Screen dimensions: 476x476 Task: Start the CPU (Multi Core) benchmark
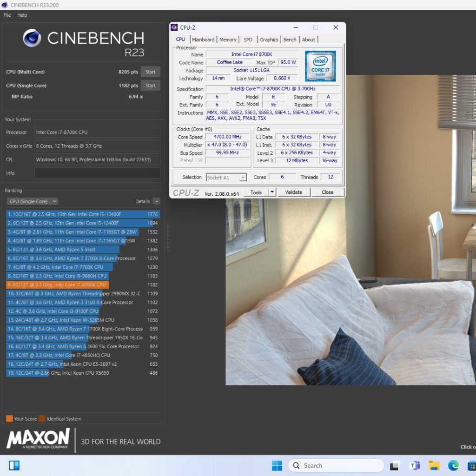click(150, 72)
